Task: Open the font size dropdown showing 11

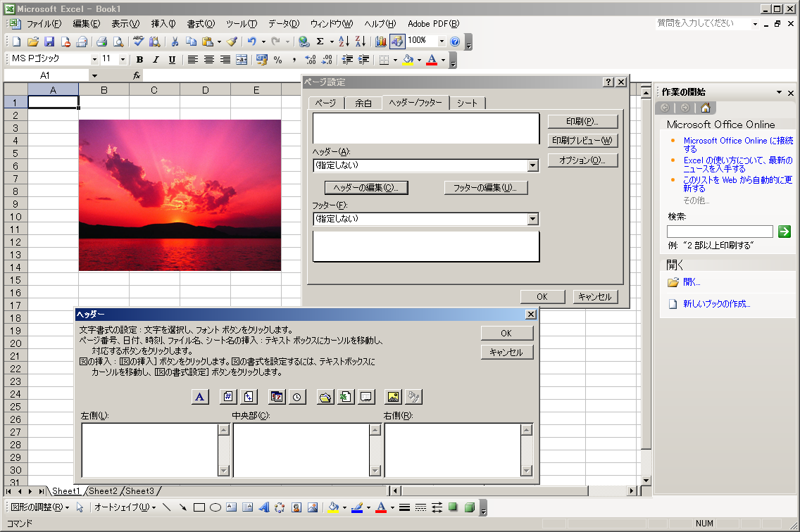Action: [x=123, y=60]
